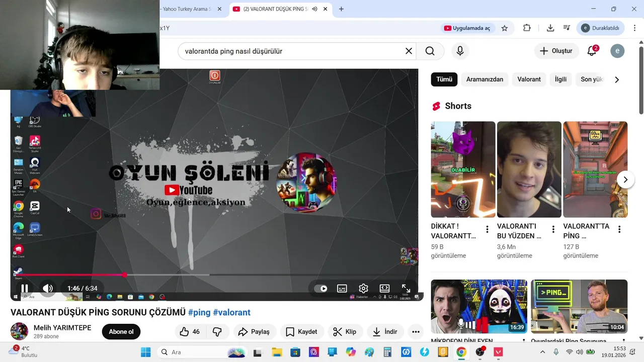Click the #valorant hashtag link
644x362 pixels.
pos(231,312)
